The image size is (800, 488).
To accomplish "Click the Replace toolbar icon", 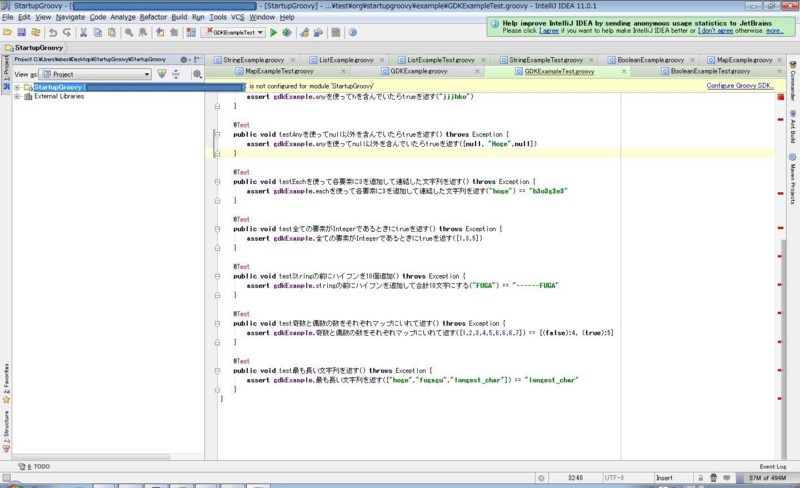I will click(x=143, y=32).
